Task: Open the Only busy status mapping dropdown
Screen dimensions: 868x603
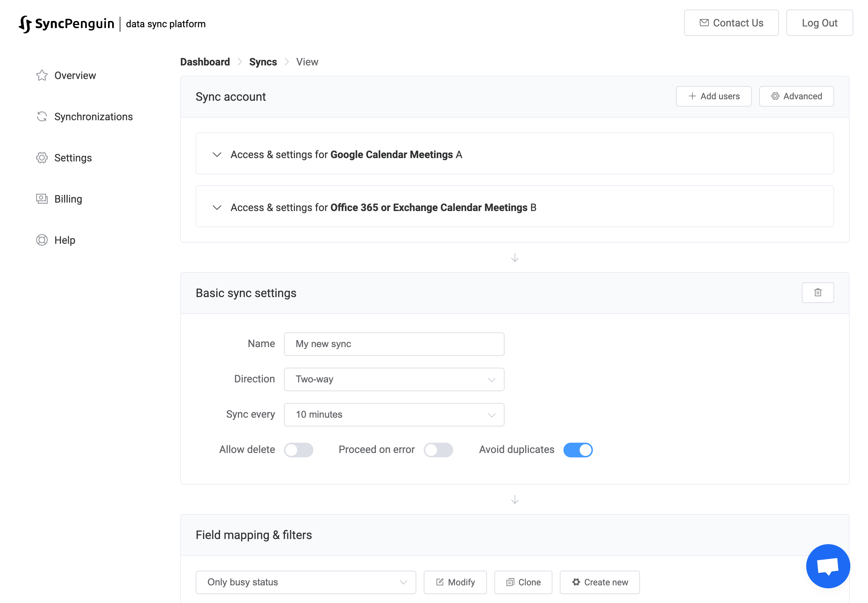Action: [305, 582]
